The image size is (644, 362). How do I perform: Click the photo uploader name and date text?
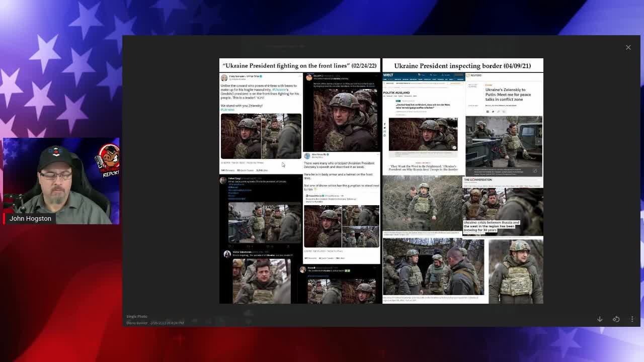pos(155,323)
